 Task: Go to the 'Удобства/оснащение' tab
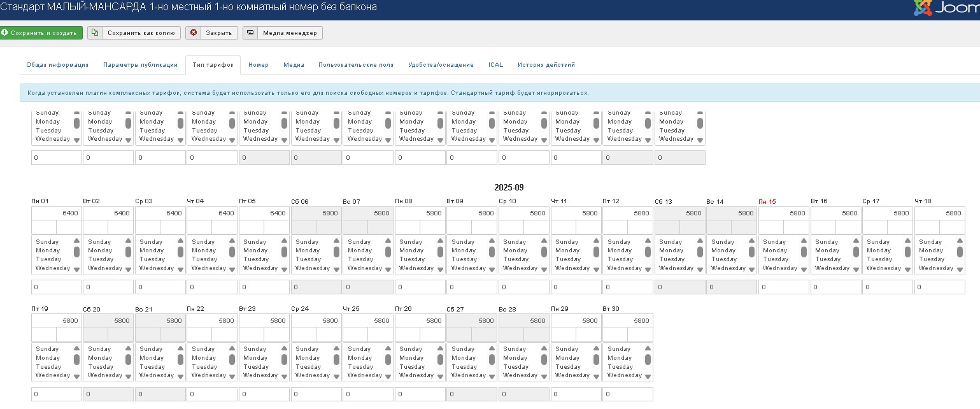(x=441, y=65)
